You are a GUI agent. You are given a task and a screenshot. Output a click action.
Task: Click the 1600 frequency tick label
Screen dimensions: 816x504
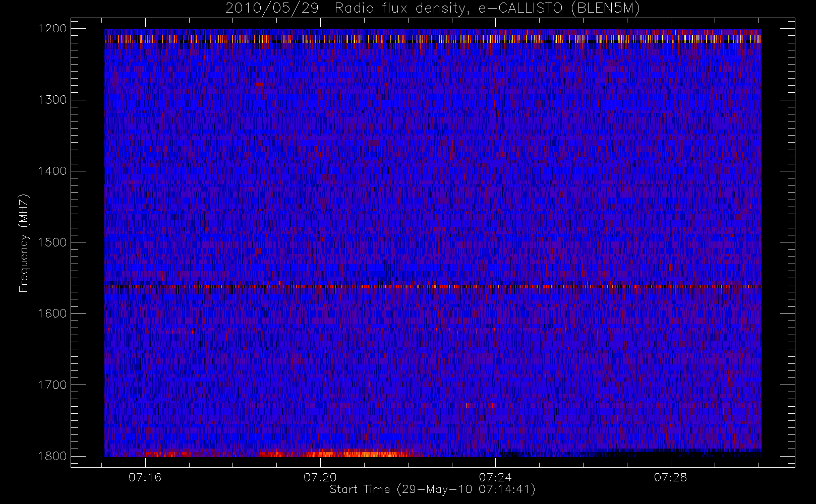[x=52, y=313]
